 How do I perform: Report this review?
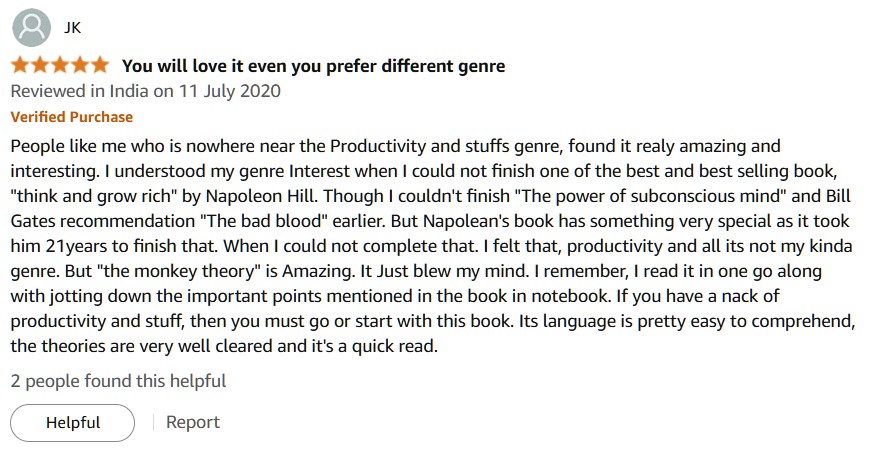(x=193, y=422)
